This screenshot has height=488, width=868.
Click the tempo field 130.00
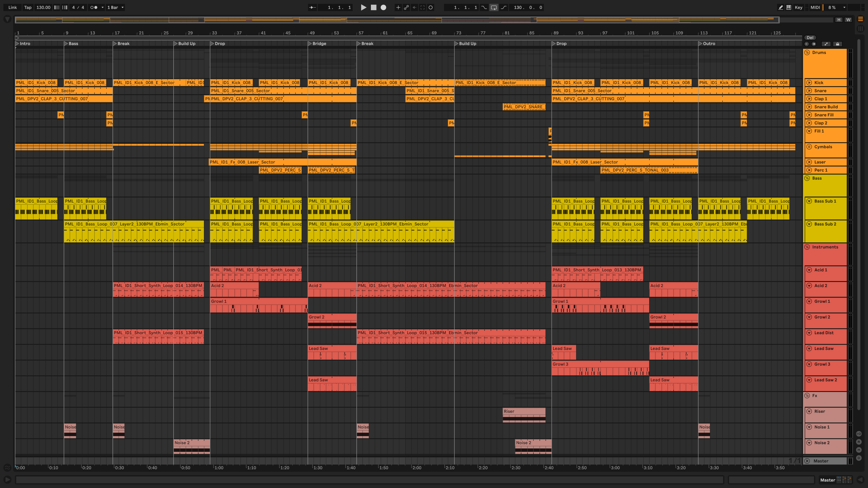pyautogui.click(x=43, y=7)
